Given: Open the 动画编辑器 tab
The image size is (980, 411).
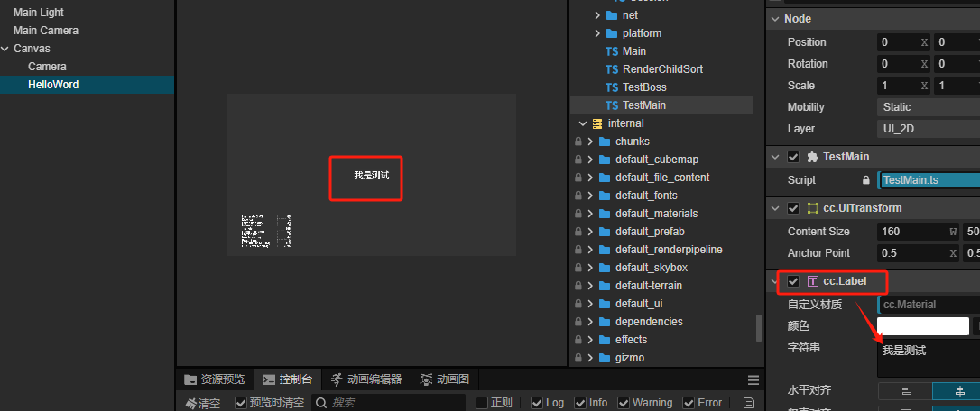Looking at the screenshot, I should tap(366, 379).
